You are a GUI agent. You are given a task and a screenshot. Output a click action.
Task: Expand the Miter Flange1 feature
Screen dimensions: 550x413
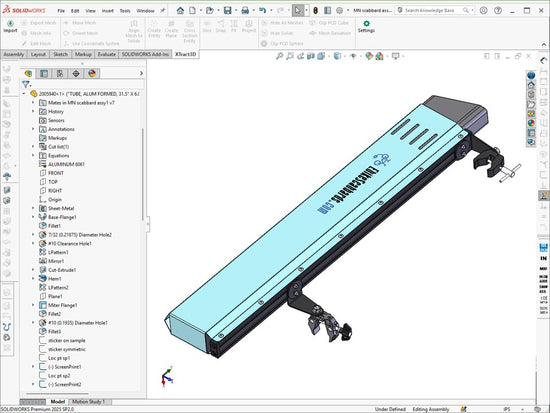tap(33, 305)
